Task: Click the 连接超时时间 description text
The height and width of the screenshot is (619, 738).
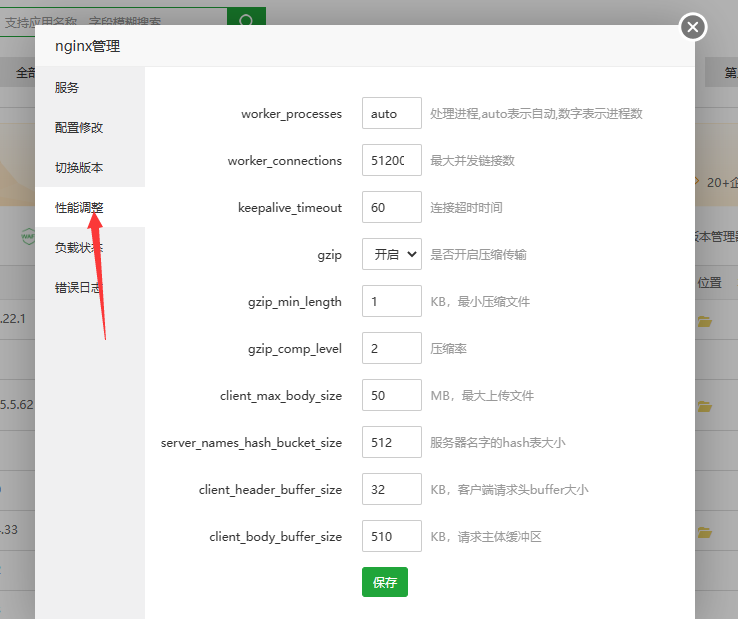Action: [466, 208]
